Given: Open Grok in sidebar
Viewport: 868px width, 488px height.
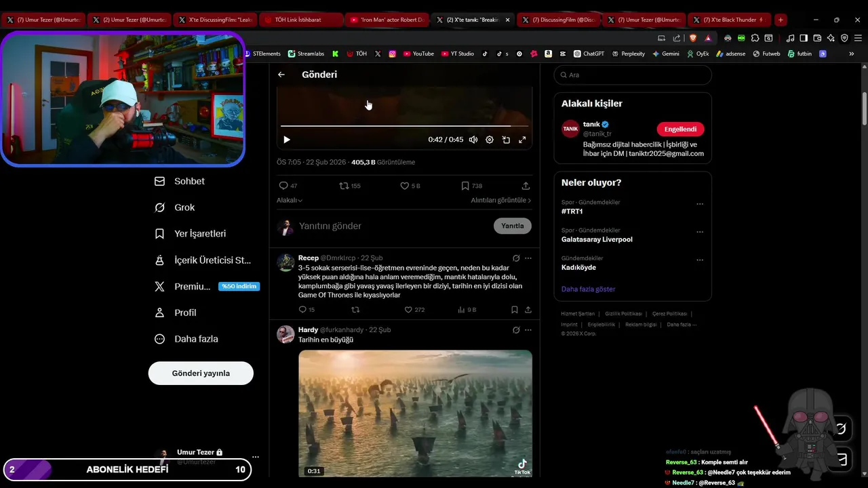Looking at the screenshot, I should click(x=175, y=207).
